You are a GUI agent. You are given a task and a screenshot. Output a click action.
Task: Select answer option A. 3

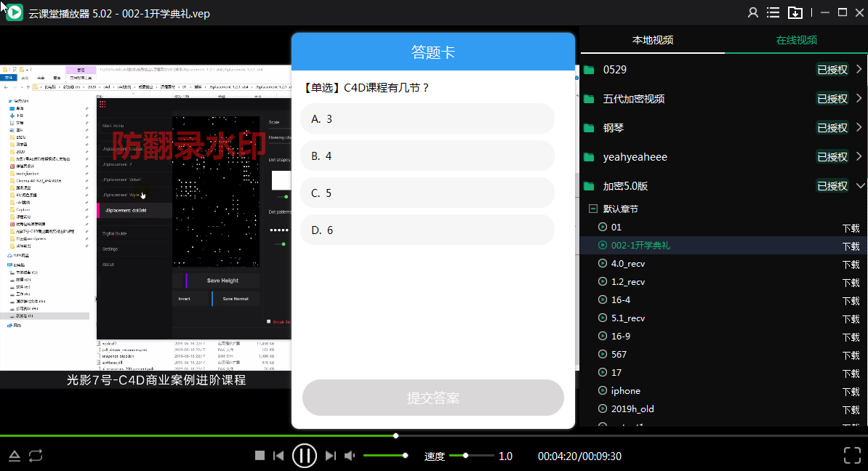point(427,118)
